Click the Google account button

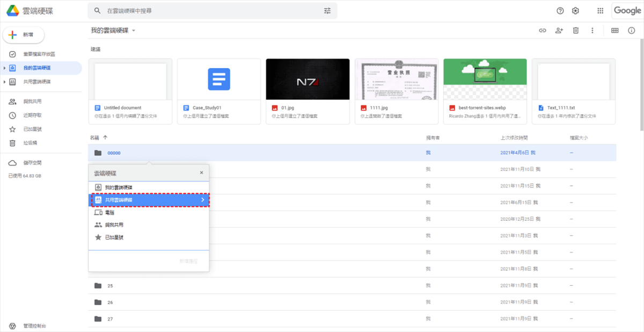point(627,11)
